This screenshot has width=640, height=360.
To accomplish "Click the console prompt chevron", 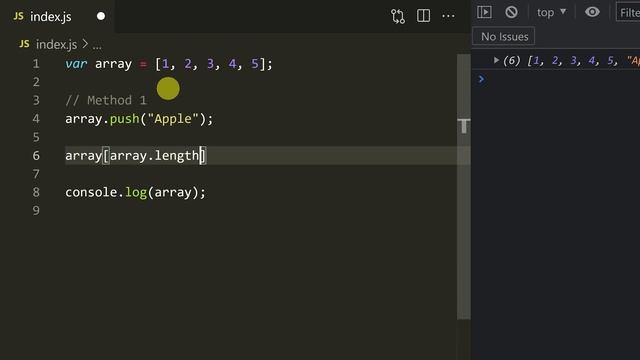I will click(481, 79).
